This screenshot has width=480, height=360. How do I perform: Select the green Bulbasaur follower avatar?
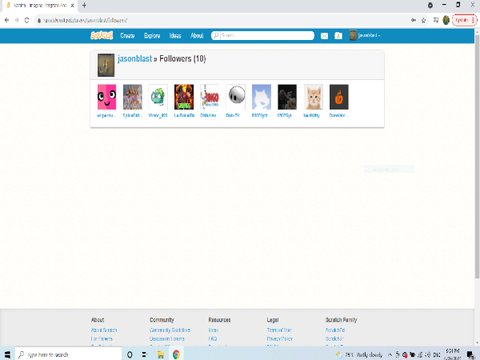coord(158,97)
